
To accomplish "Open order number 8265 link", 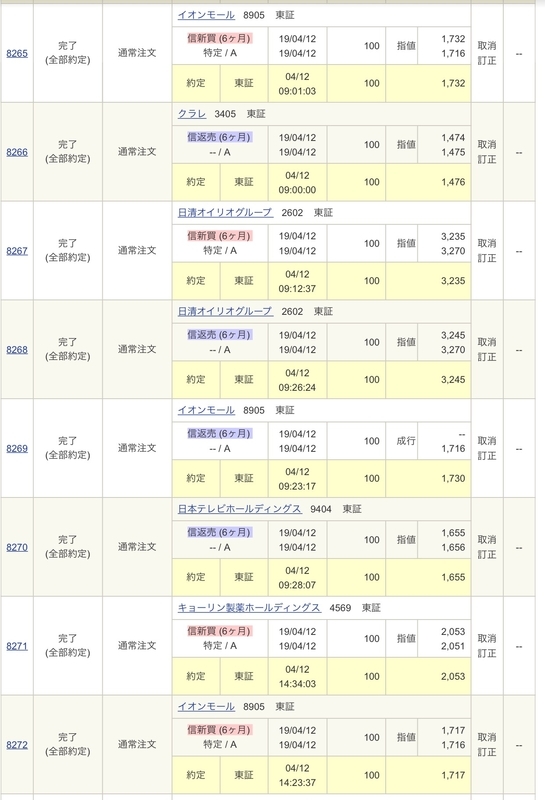I will [x=17, y=53].
